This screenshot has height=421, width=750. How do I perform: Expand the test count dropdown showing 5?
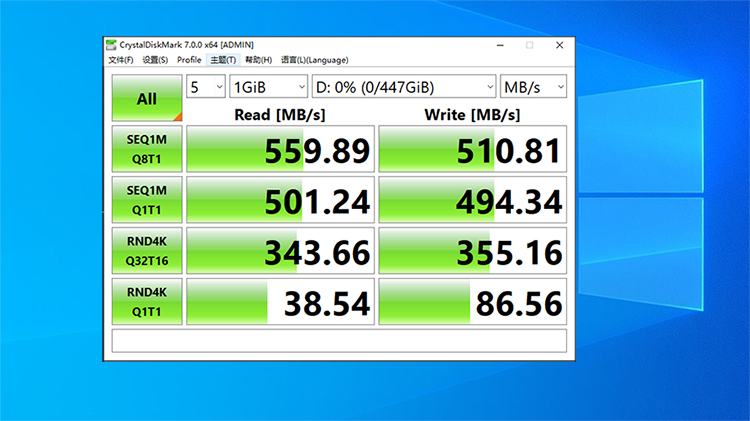(206, 87)
